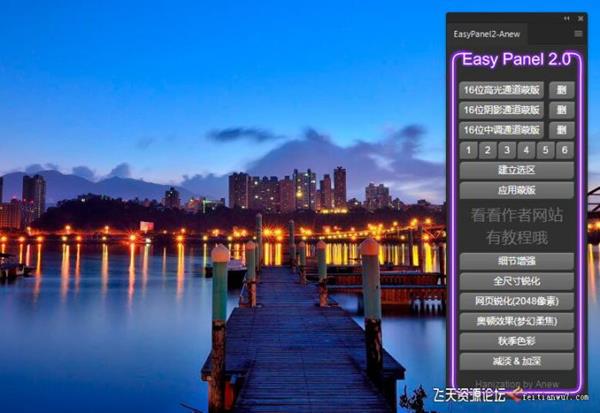The image size is (600, 413).
Task: Click 网页锐化(2048像素) button
Action: (x=516, y=301)
